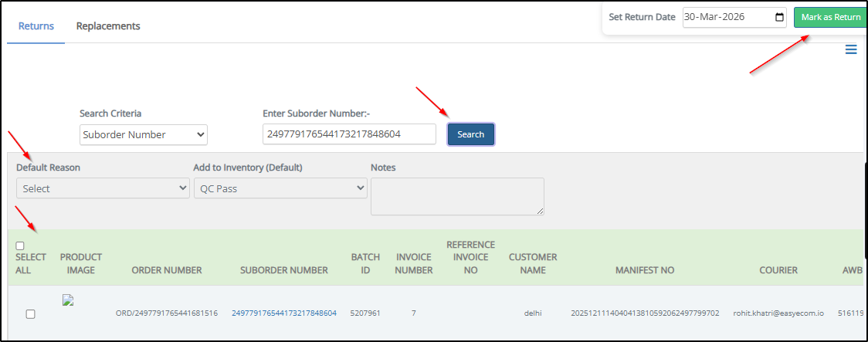
Task: Check the first order row checkbox
Action: (31, 313)
